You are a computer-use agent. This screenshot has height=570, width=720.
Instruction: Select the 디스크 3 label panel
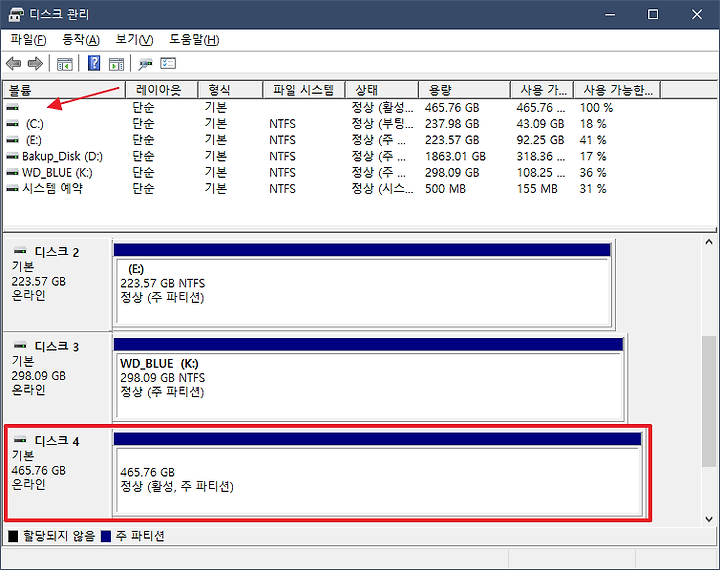tap(58, 379)
